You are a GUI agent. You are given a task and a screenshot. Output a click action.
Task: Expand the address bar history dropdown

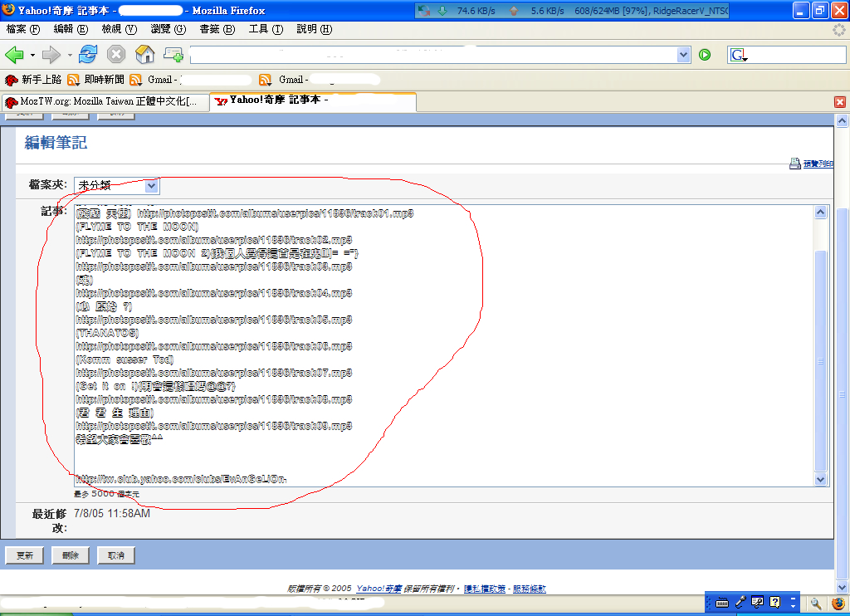(x=684, y=55)
